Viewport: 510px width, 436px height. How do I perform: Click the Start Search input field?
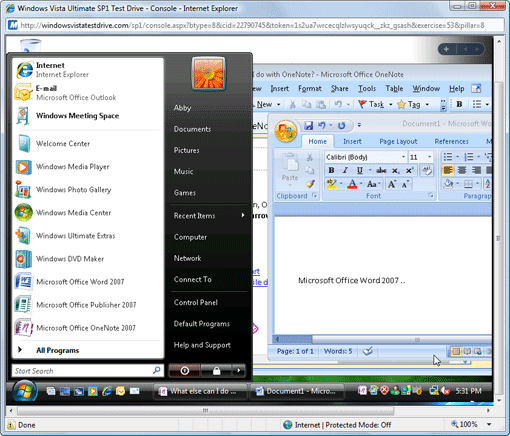point(83,371)
